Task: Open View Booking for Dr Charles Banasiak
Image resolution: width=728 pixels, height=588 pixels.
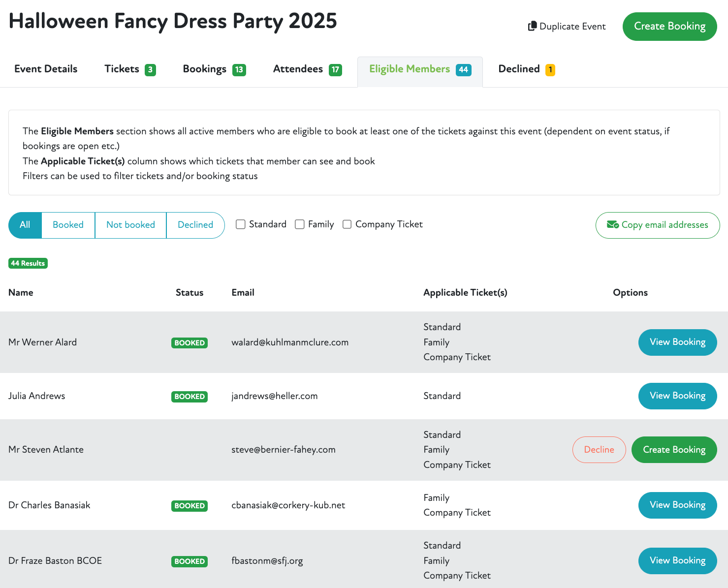Action: pos(677,505)
